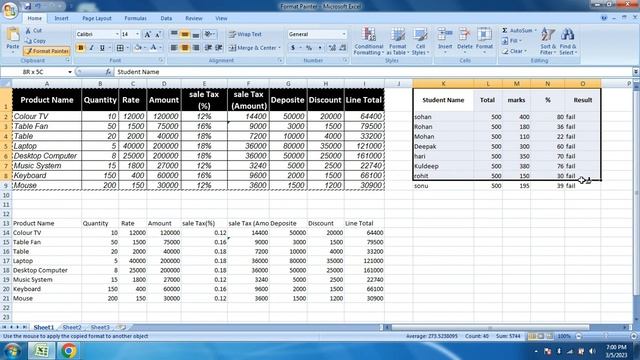Switch to the Formulas tab

point(136,18)
